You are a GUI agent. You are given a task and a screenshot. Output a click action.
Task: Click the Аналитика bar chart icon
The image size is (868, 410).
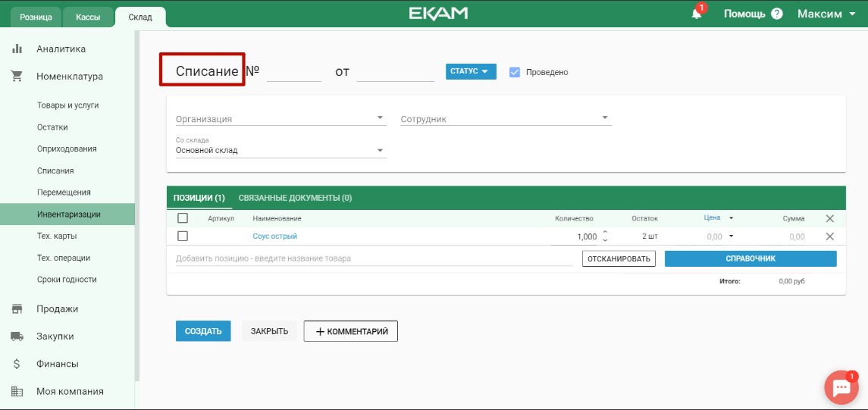[17, 49]
